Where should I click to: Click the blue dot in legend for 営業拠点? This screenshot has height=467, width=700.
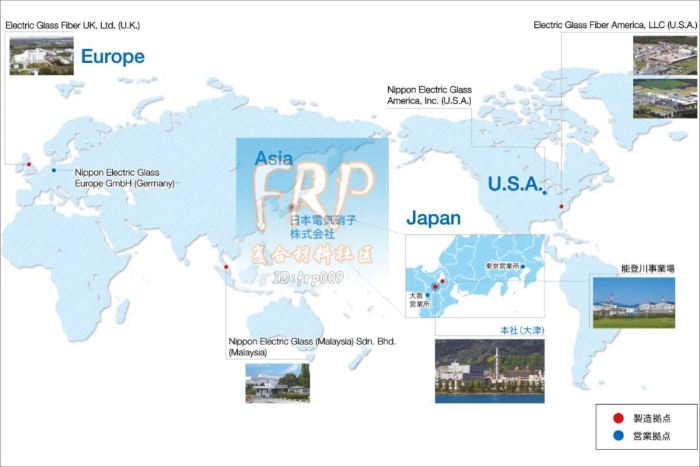pyautogui.click(x=618, y=435)
